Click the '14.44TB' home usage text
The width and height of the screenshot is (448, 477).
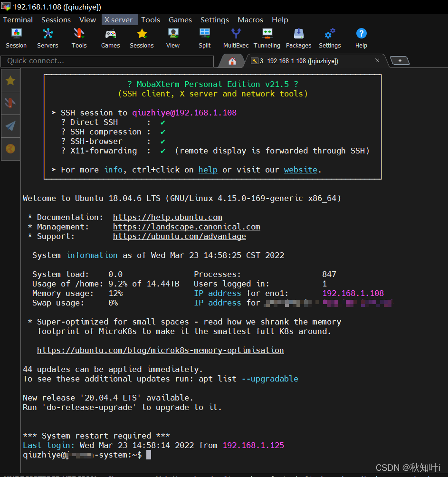[163, 284]
